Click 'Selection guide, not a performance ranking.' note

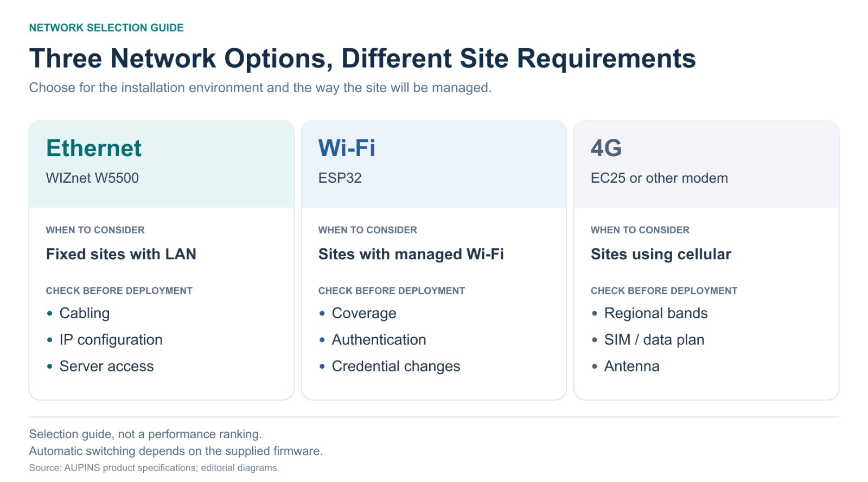click(145, 434)
